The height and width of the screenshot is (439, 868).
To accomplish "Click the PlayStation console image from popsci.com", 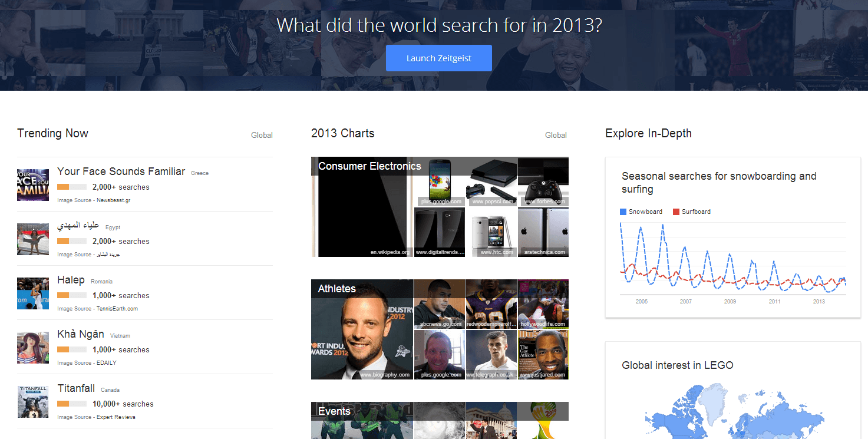I will pos(491,181).
